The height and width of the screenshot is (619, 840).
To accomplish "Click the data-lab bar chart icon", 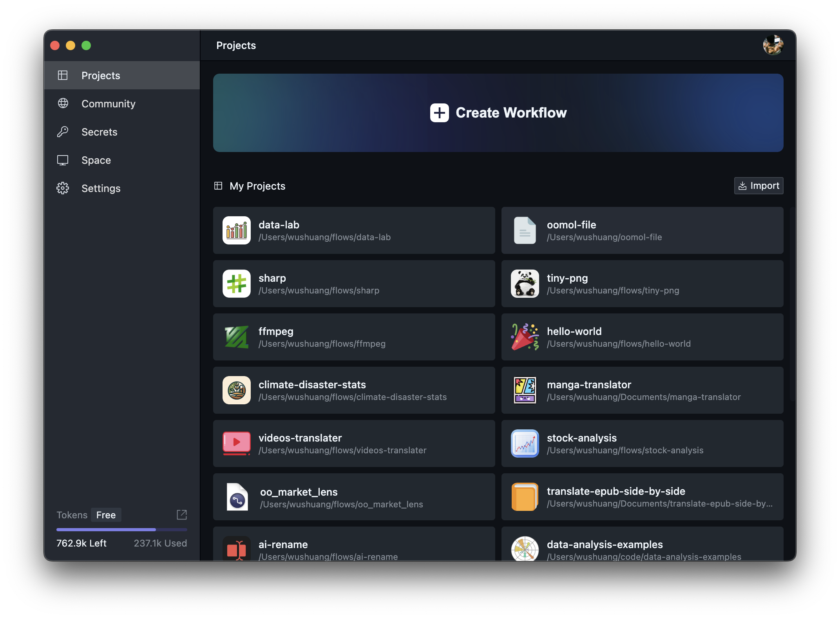I will 236,230.
